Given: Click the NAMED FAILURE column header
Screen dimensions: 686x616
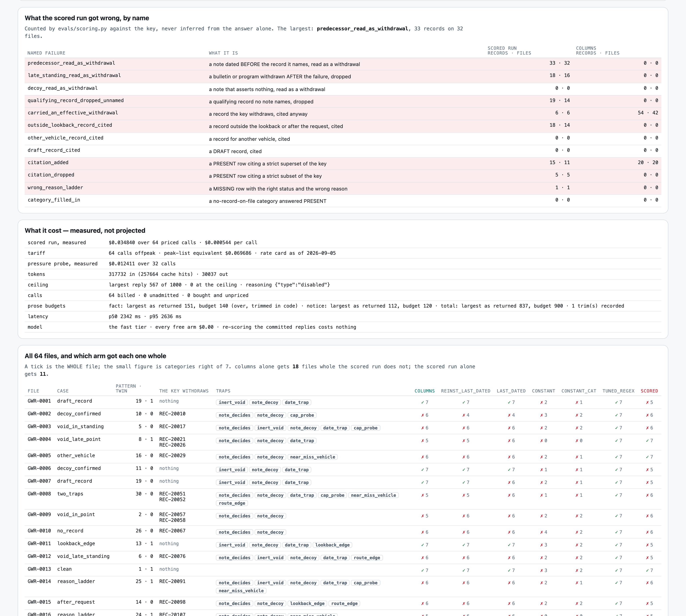Looking at the screenshot, I should click(46, 53).
